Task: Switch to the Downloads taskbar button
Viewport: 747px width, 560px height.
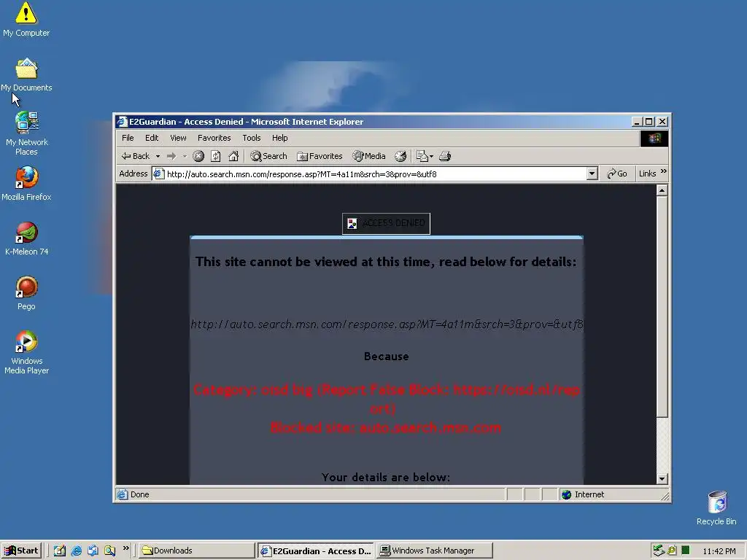Action: pyautogui.click(x=197, y=551)
